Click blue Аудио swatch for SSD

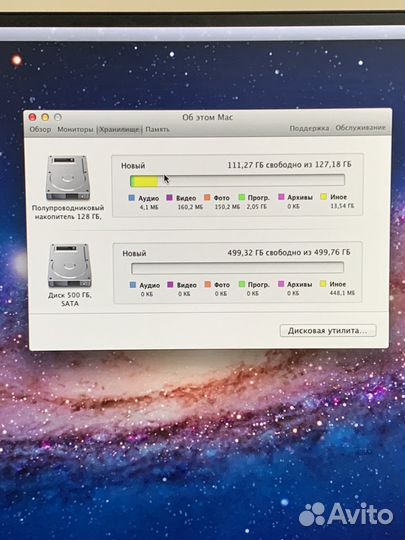[132, 198]
